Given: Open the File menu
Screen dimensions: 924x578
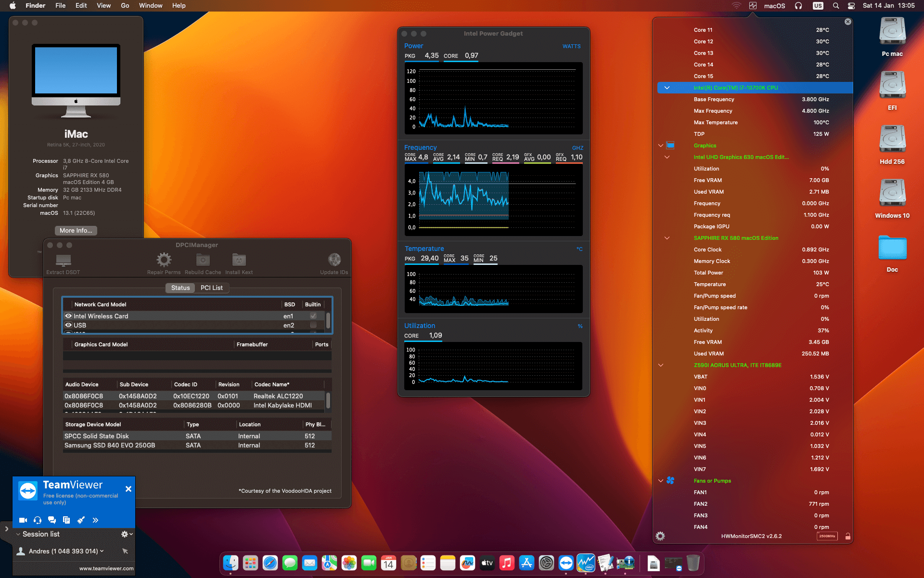Looking at the screenshot, I should tap(60, 6).
